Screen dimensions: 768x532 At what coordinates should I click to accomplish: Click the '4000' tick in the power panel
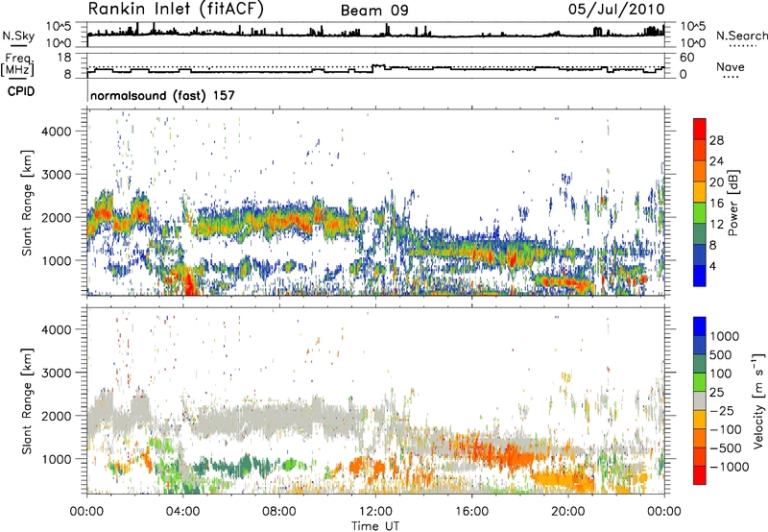(x=56, y=132)
